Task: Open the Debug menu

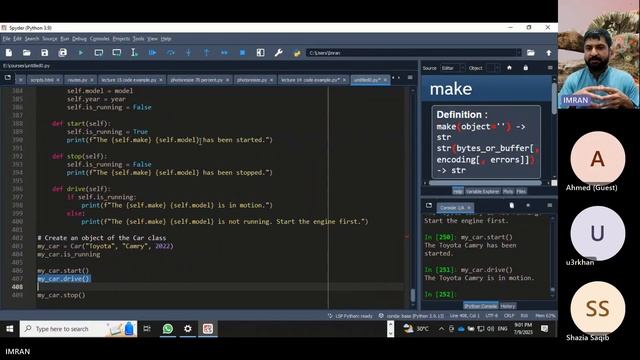Action: (x=79, y=39)
